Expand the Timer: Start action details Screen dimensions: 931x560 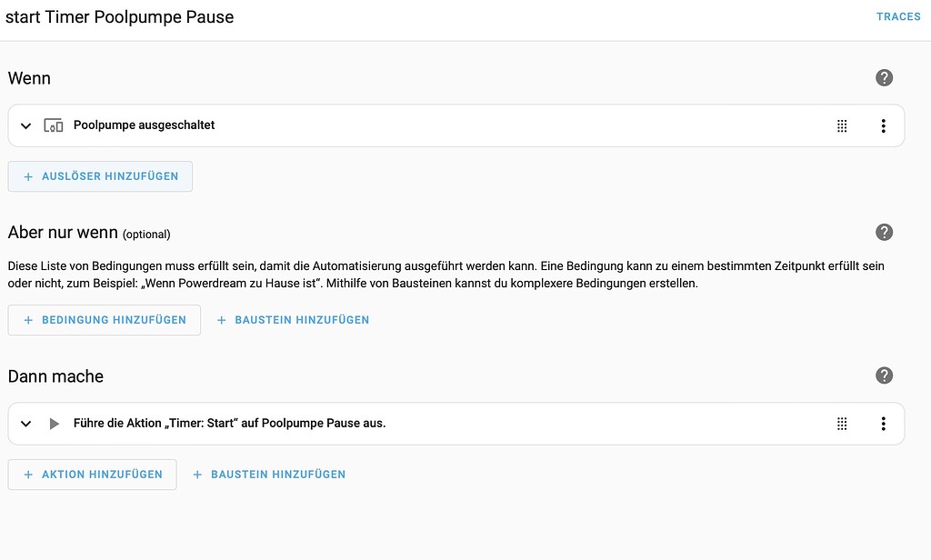click(x=25, y=423)
